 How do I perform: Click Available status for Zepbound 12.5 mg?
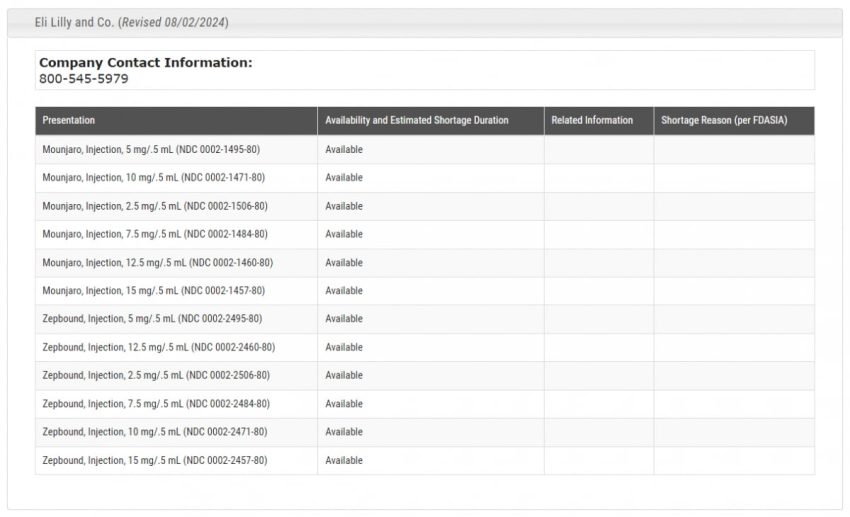point(344,347)
